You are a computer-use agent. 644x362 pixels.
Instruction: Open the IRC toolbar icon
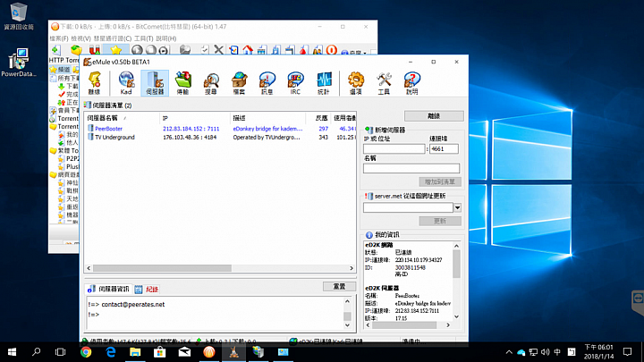click(295, 83)
